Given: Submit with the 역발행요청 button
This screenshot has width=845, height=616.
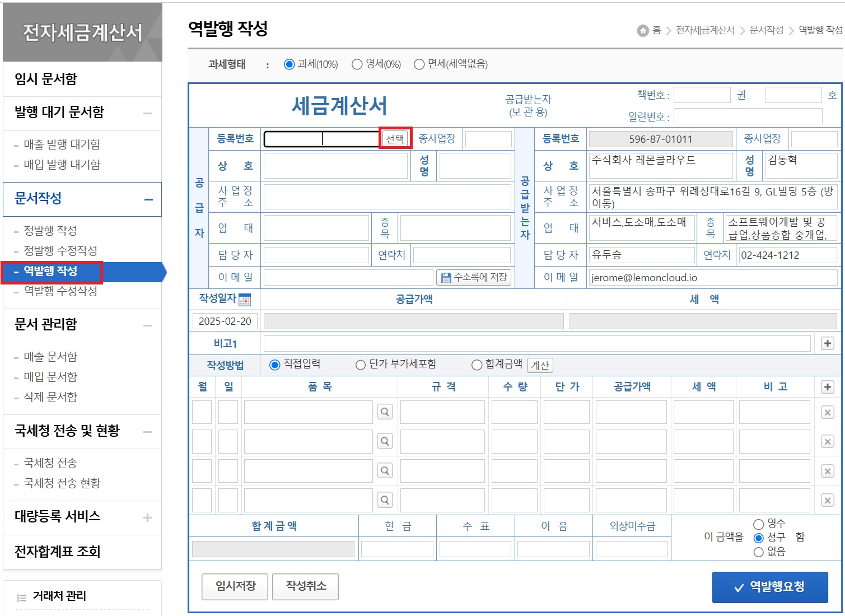Looking at the screenshot, I should pos(770,587).
